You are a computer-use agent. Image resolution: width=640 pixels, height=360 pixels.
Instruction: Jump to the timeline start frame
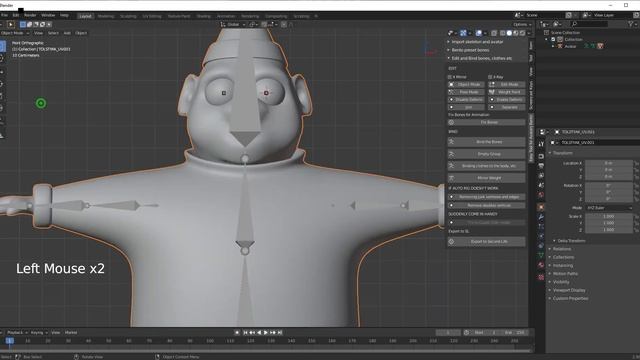tap(245, 333)
